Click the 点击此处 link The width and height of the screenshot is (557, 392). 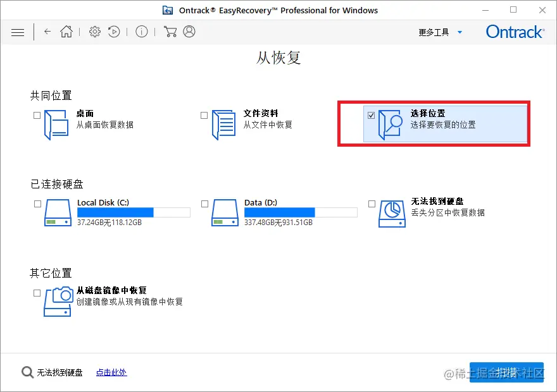click(x=111, y=372)
